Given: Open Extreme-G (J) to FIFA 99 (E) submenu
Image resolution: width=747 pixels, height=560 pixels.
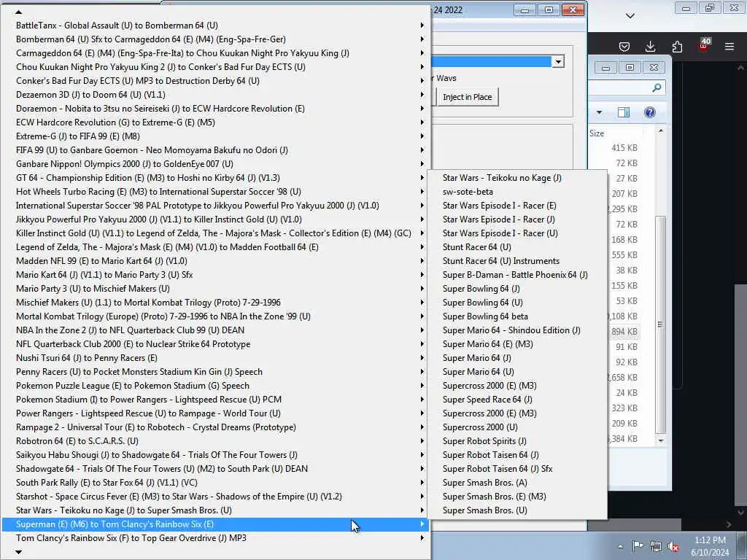Looking at the screenshot, I should [x=216, y=136].
